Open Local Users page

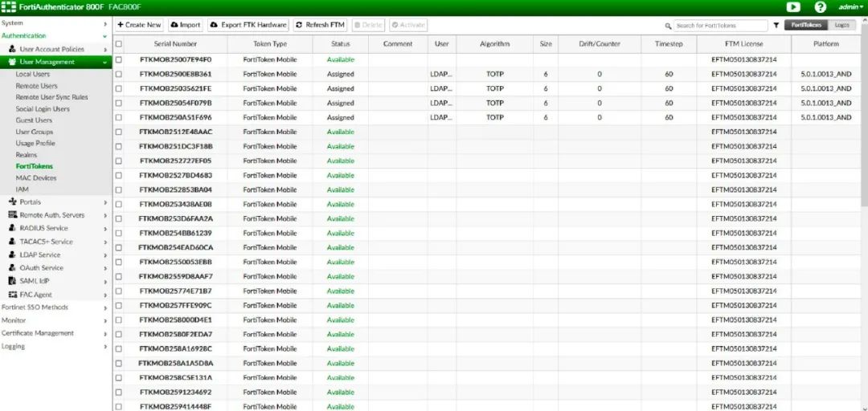(33, 74)
